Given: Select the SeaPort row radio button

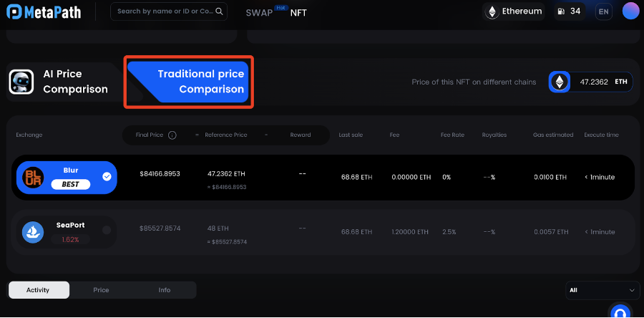Looking at the screenshot, I should [x=107, y=230].
